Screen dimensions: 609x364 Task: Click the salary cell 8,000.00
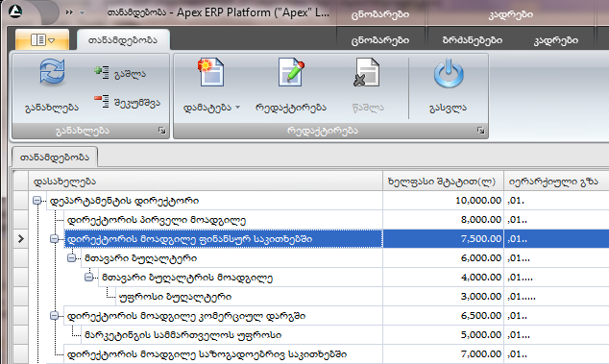[443, 220]
